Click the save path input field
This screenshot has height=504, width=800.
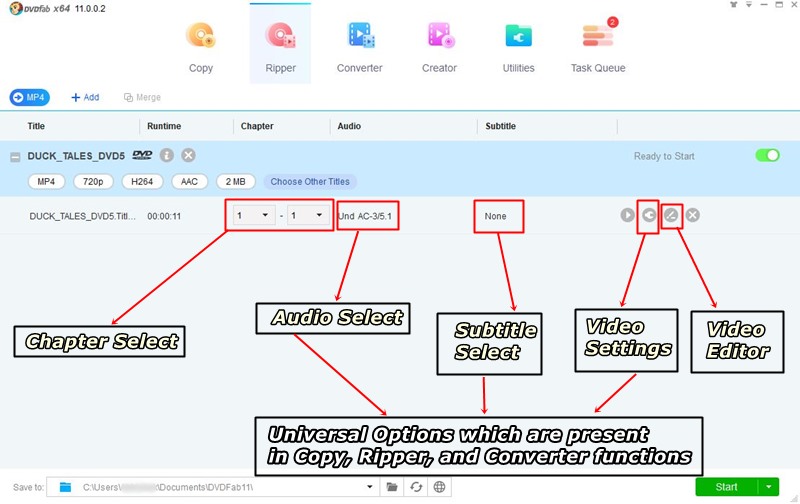tap(213, 487)
